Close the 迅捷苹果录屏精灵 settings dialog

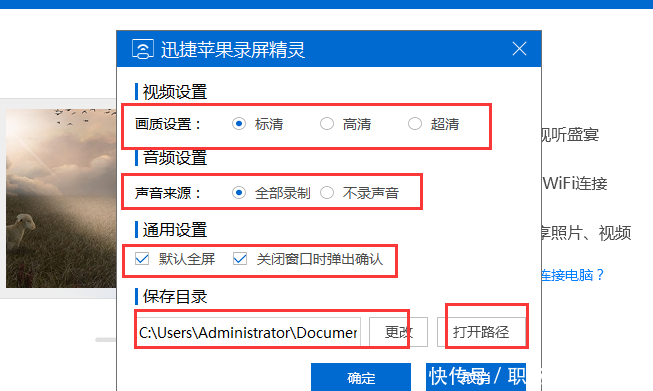coord(519,49)
